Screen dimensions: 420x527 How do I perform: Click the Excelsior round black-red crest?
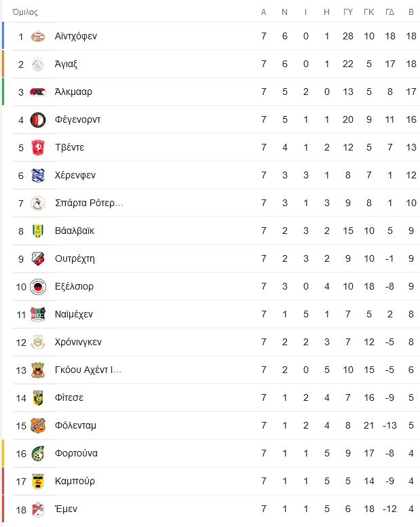pyautogui.click(x=38, y=287)
